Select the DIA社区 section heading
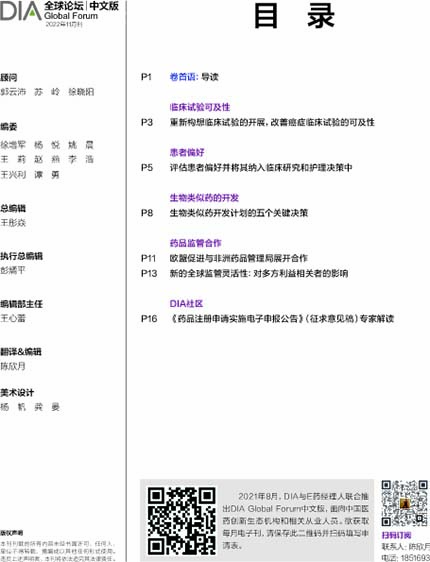Image resolution: width=430 pixels, height=562 pixels. pyautogui.click(x=186, y=304)
